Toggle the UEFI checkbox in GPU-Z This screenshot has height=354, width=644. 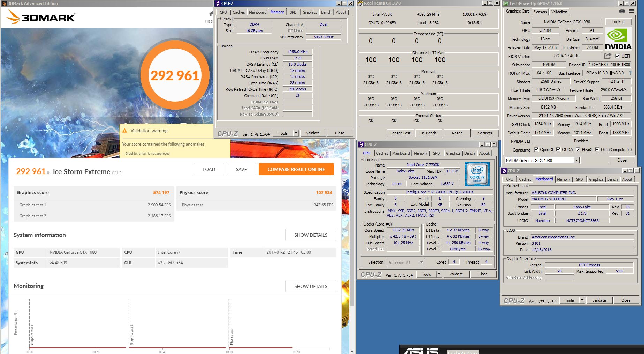coord(618,56)
